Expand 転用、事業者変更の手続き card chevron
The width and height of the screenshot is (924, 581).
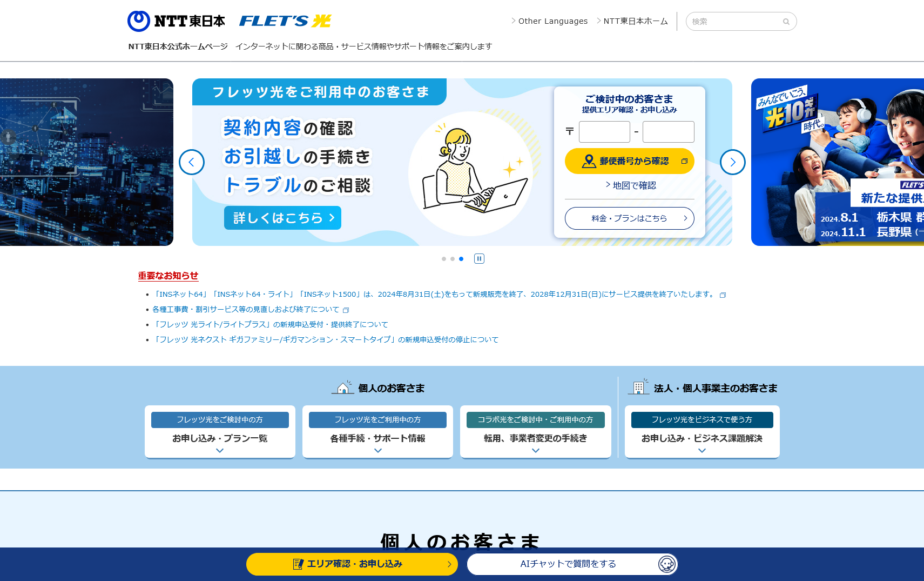point(535,450)
